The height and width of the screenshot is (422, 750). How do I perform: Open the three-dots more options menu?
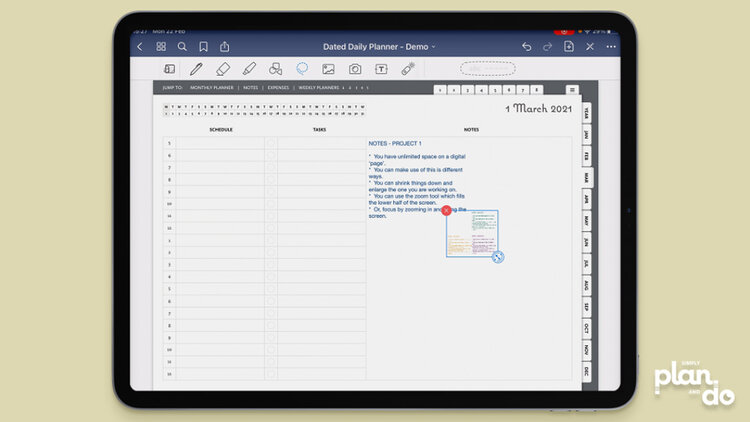coord(611,46)
